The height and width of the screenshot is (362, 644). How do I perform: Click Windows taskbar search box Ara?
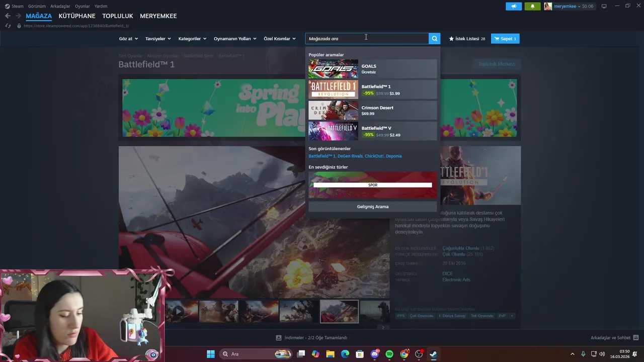tap(257, 354)
